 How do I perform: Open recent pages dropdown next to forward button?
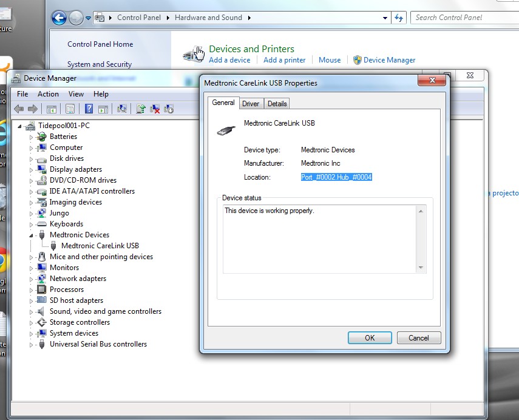[x=88, y=18]
